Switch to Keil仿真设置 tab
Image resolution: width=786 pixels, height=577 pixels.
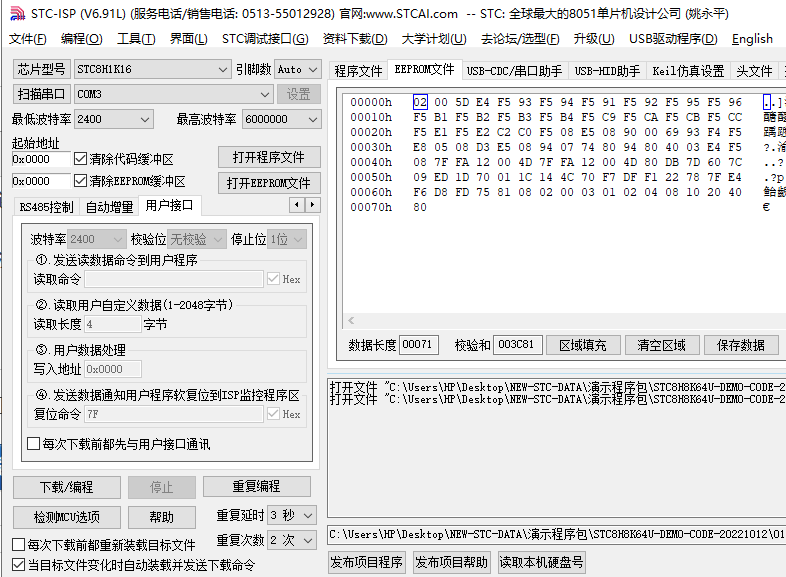[x=688, y=71]
